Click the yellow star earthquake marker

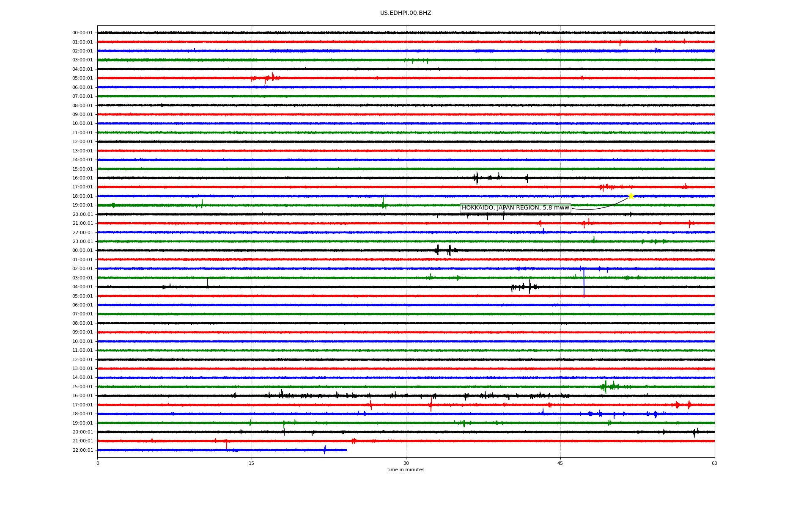click(x=631, y=196)
